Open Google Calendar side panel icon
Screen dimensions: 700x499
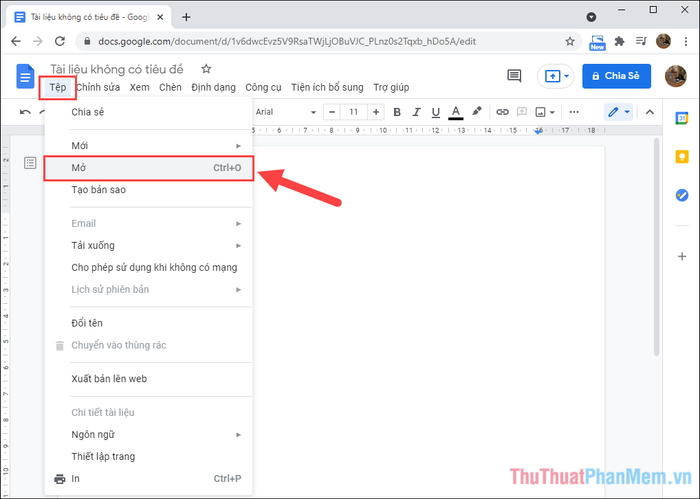[x=682, y=120]
